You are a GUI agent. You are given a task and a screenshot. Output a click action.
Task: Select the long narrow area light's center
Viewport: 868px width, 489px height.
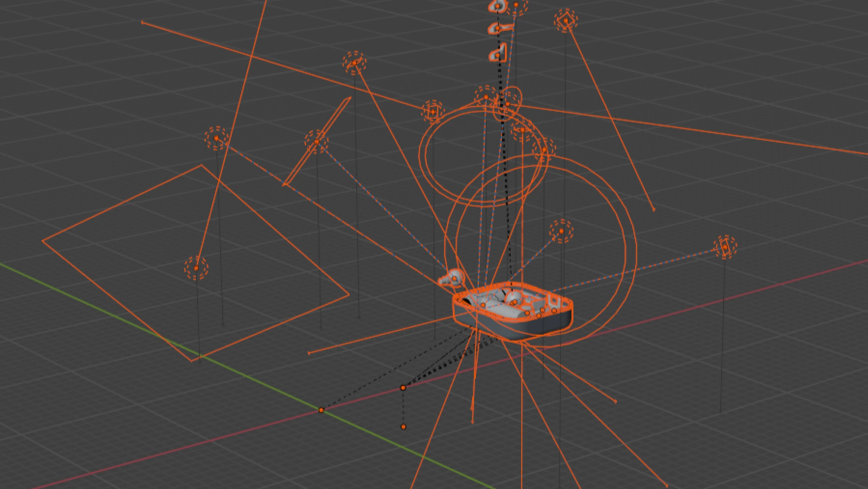click(316, 142)
